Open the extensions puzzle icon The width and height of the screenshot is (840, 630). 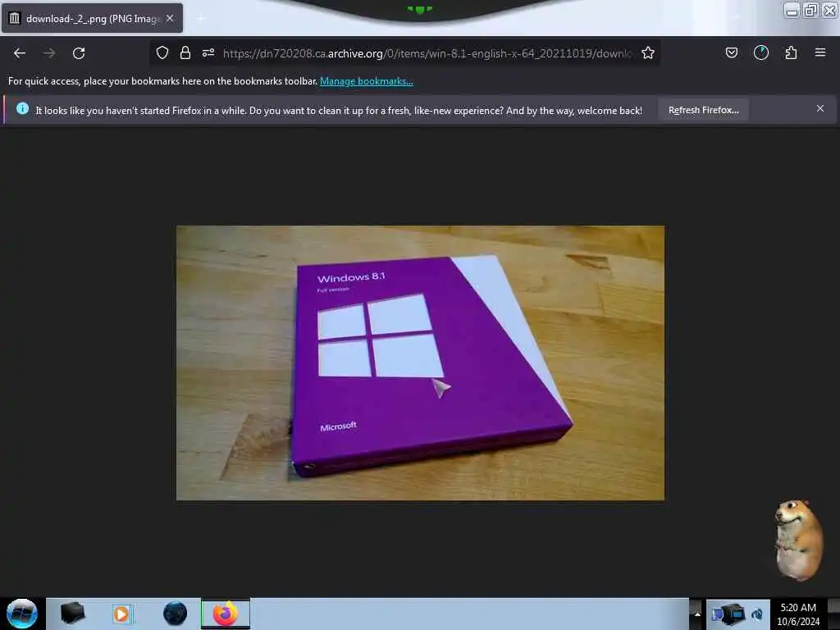(x=791, y=52)
